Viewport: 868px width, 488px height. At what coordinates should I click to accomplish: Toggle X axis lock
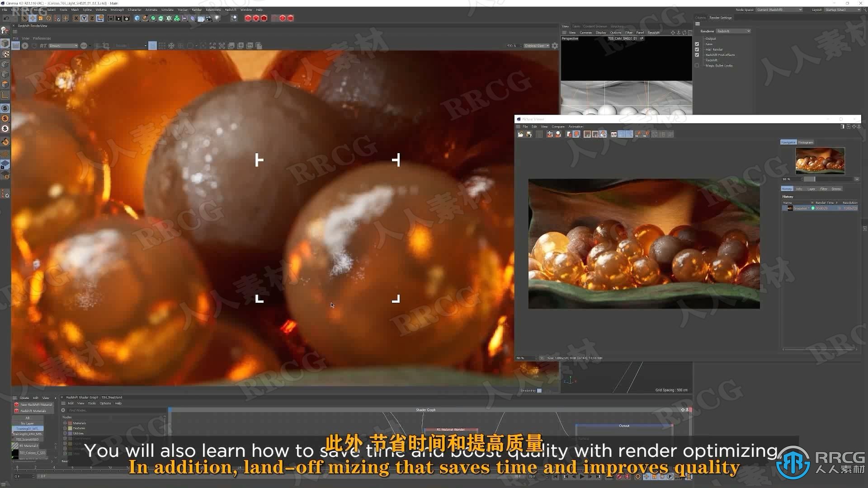76,19
